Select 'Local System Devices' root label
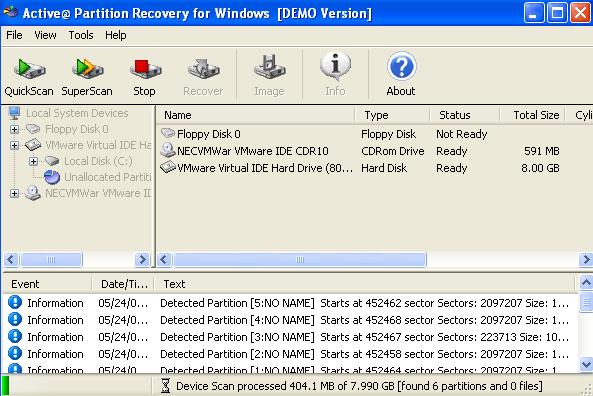This screenshot has height=396, width=593. coord(77,113)
